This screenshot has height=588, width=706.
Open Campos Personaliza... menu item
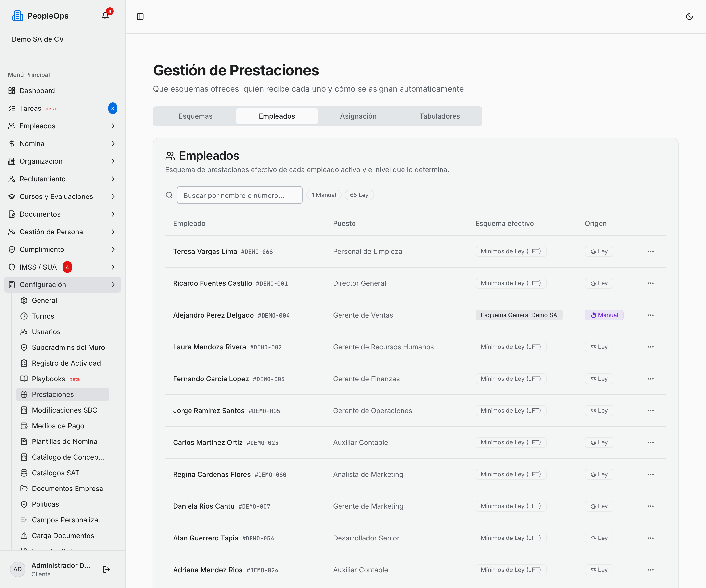63,520
